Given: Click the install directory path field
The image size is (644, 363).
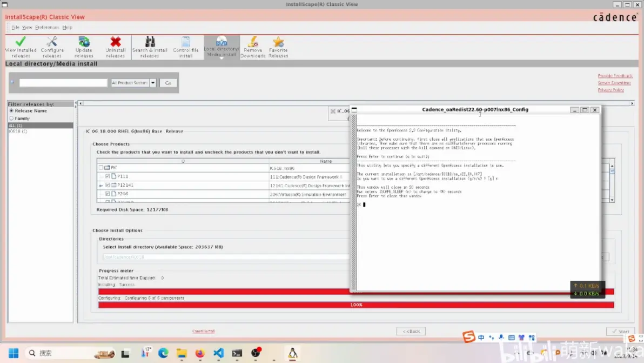Looking at the screenshot, I should pos(225,257).
